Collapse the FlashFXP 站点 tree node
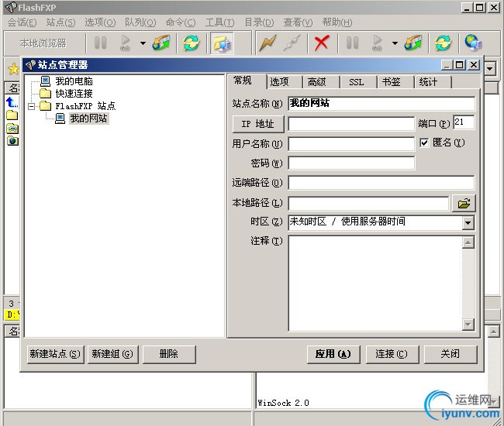The height and width of the screenshot is (426, 504). click(x=31, y=106)
